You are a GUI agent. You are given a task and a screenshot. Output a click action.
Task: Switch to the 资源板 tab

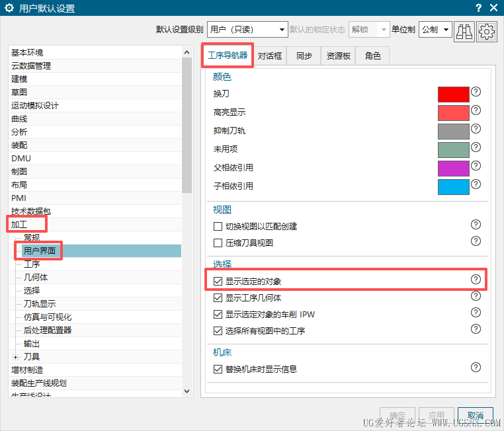click(338, 56)
